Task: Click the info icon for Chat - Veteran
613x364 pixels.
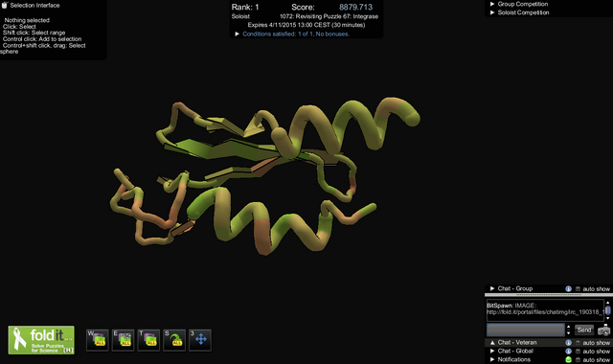Action: pos(568,343)
